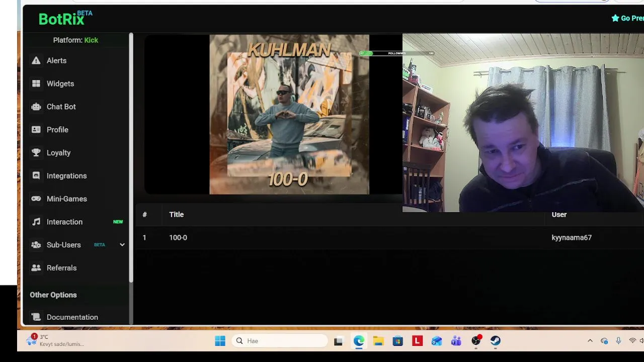This screenshot has width=644, height=362.
Task: Click the KUHLMAN 100-0 video thumbnail
Action: pyautogui.click(x=289, y=114)
